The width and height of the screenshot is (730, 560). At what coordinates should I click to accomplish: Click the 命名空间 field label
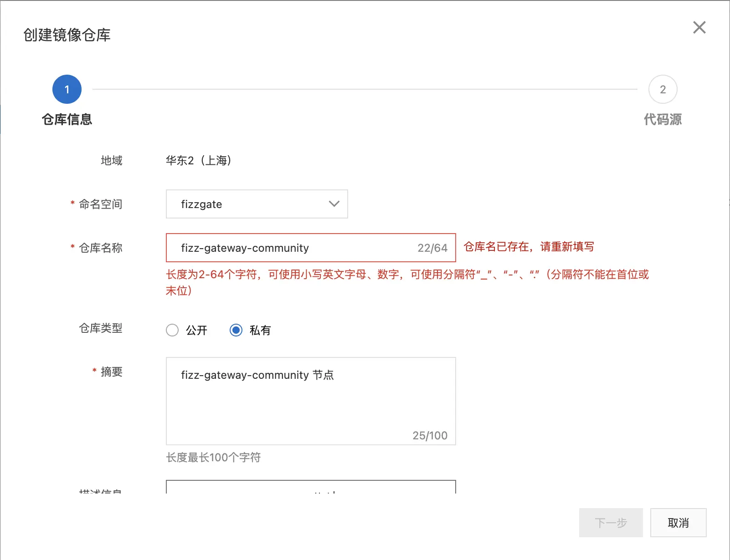point(101,204)
